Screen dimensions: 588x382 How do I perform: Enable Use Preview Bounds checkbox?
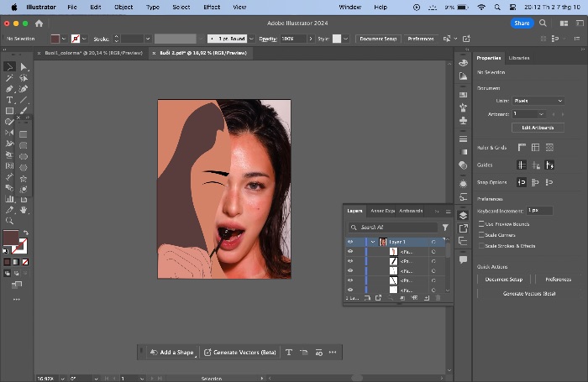coord(481,224)
